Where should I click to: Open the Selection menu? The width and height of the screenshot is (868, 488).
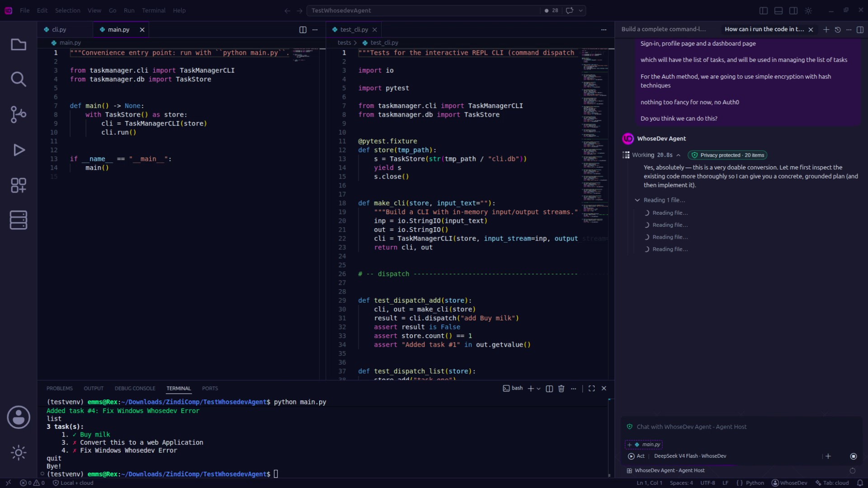[x=68, y=10]
